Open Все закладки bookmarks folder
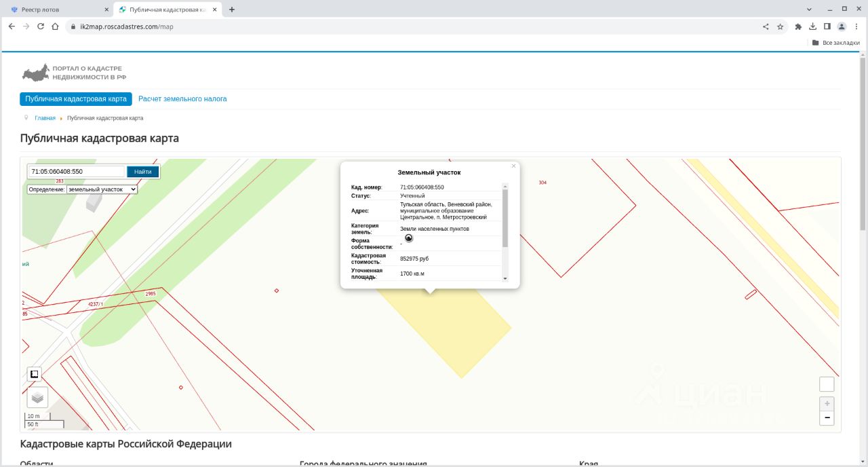868x467 pixels. tap(836, 43)
